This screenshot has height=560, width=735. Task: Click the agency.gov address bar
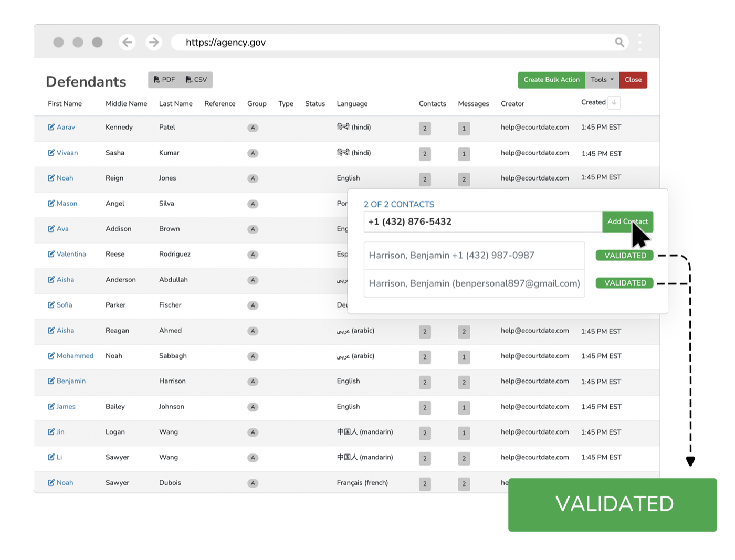(401, 43)
